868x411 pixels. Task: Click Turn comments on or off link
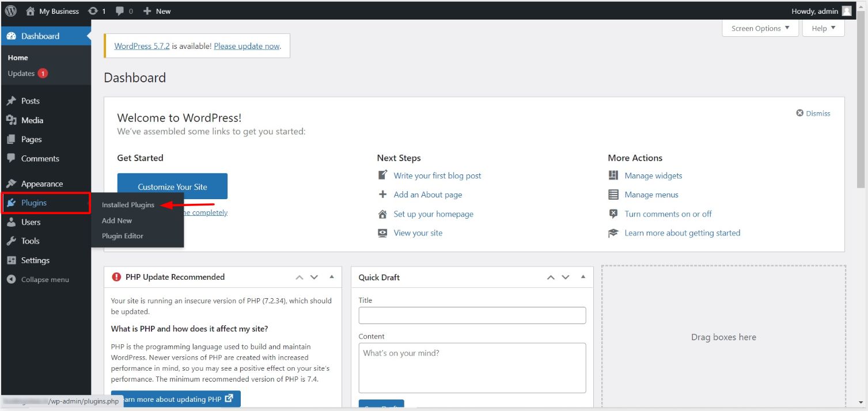pos(668,214)
